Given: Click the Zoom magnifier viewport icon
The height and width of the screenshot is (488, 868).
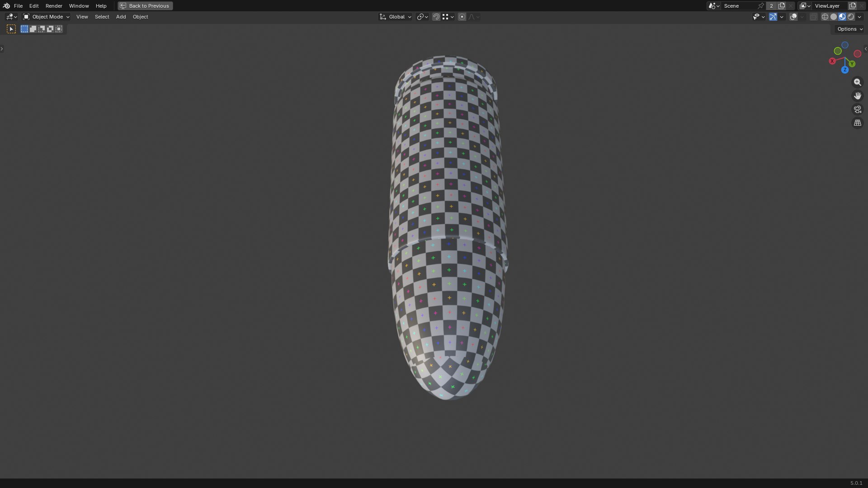Looking at the screenshot, I should pyautogui.click(x=857, y=82).
